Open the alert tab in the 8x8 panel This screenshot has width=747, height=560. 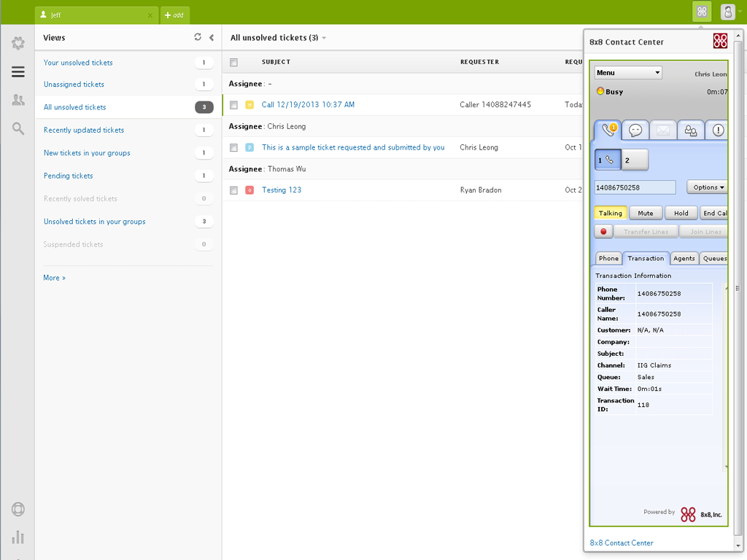pos(717,130)
